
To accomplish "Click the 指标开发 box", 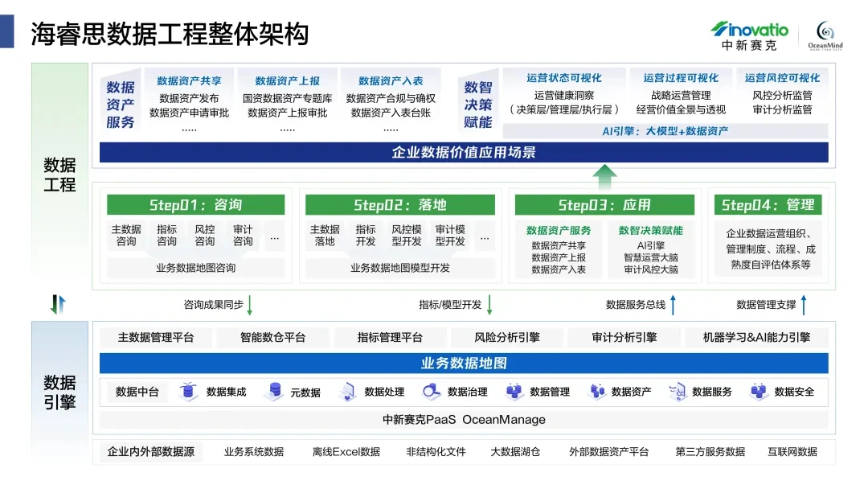I will (366, 236).
